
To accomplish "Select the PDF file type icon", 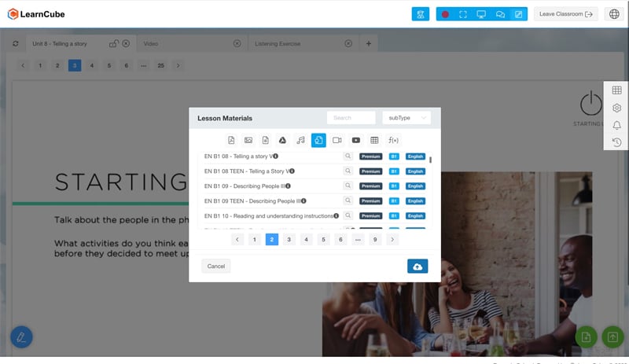I will 231,140.
